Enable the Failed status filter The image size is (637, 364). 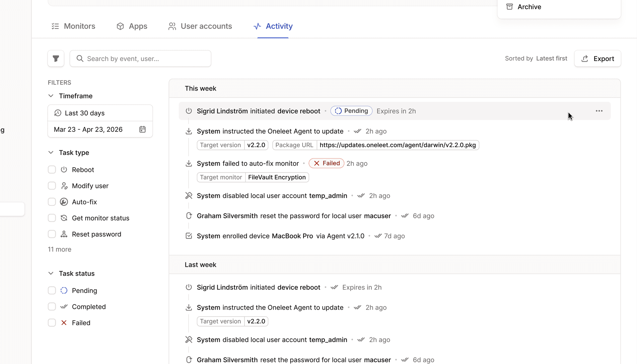point(52,323)
